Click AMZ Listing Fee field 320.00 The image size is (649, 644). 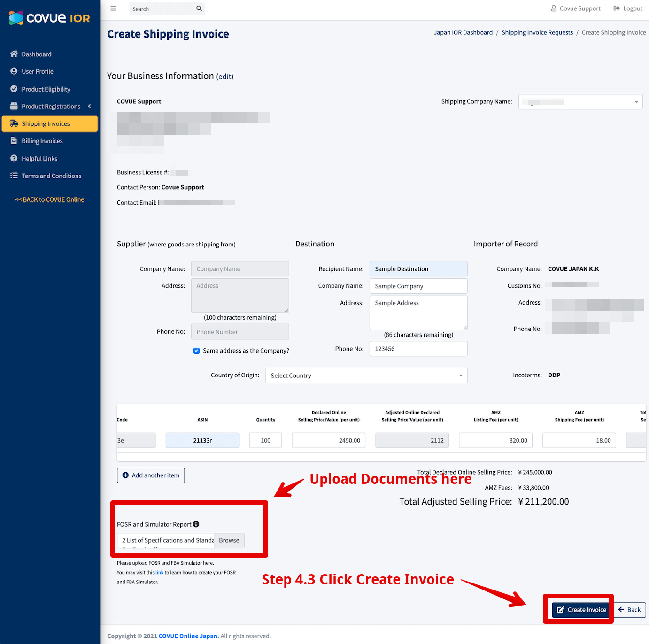tap(496, 440)
